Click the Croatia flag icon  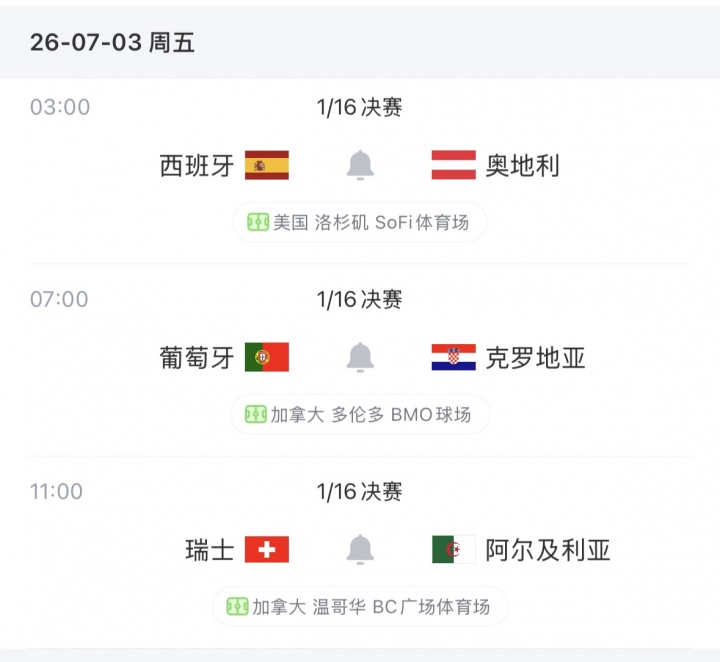coord(454,357)
